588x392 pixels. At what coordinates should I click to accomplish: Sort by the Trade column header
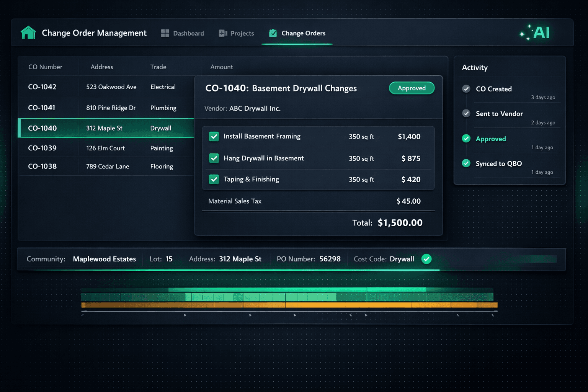point(158,67)
